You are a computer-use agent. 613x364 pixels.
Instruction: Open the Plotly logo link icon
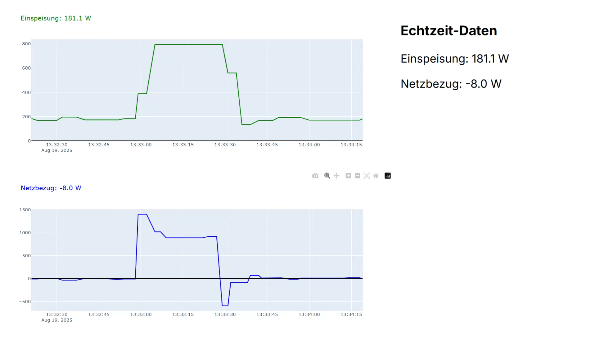pos(387,176)
